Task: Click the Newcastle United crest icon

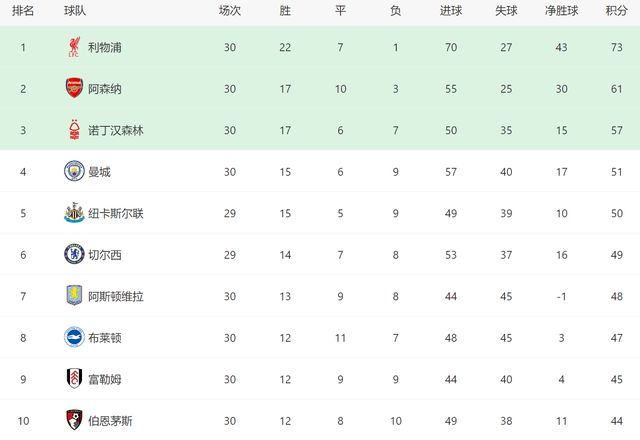Action: coord(74,213)
